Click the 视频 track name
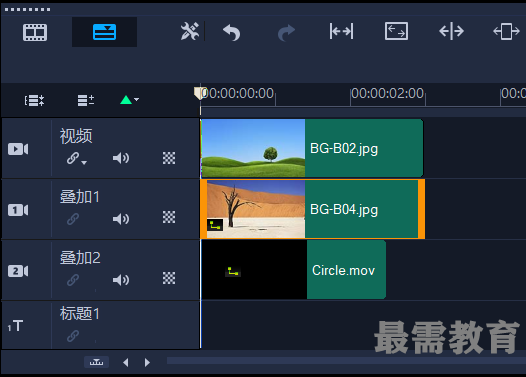 click(76, 136)
